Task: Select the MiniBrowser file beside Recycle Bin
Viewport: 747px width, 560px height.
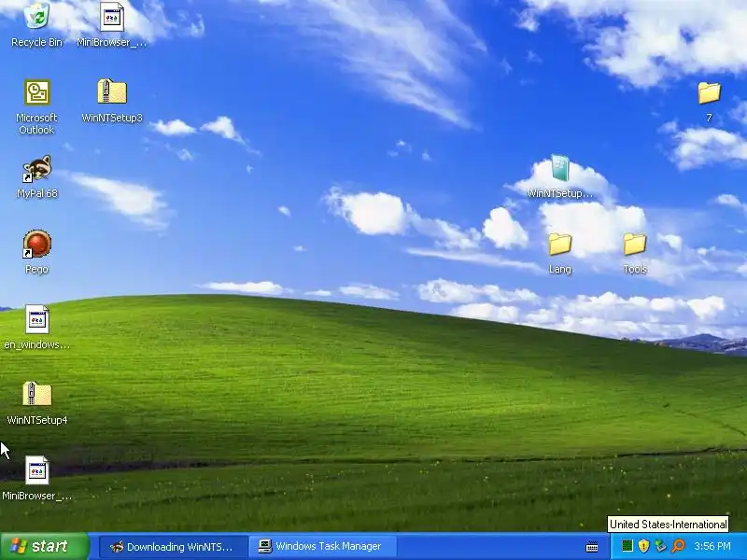Action: tap(112, 25)
